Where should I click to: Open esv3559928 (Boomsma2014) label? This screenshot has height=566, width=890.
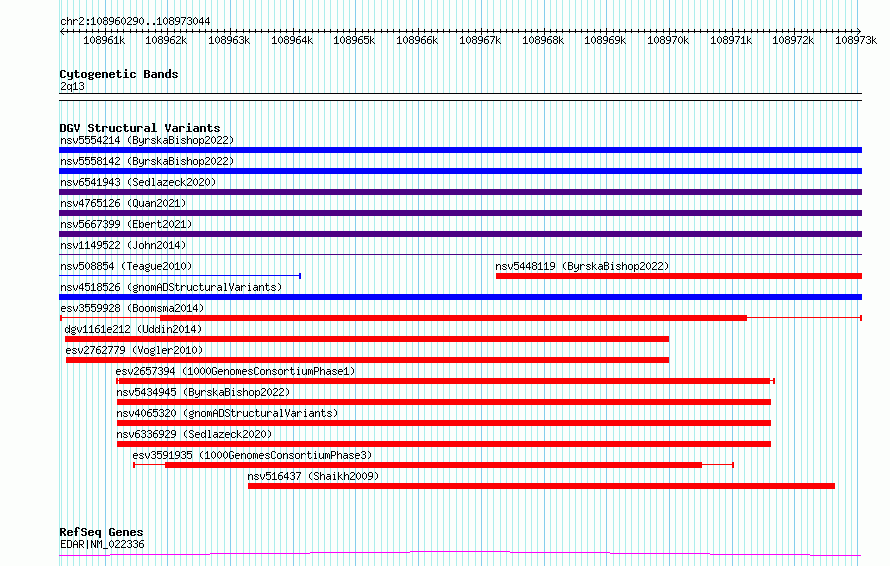[x=132, y=308]
